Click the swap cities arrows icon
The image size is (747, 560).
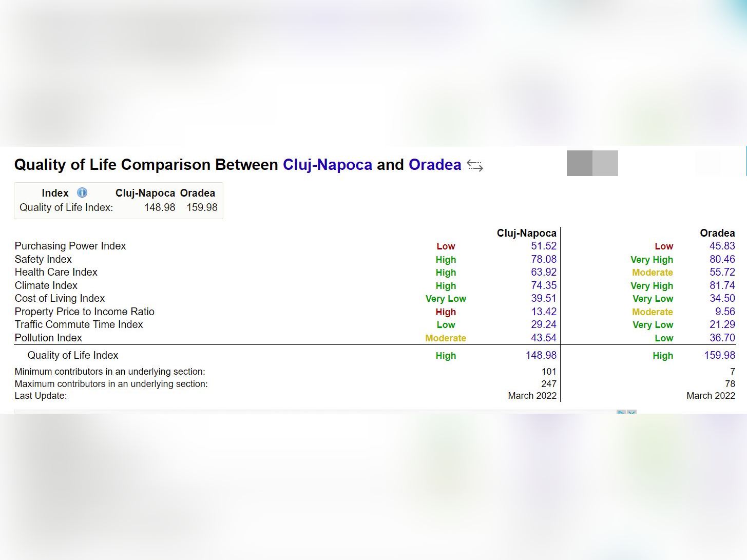(x=475, y=166)
